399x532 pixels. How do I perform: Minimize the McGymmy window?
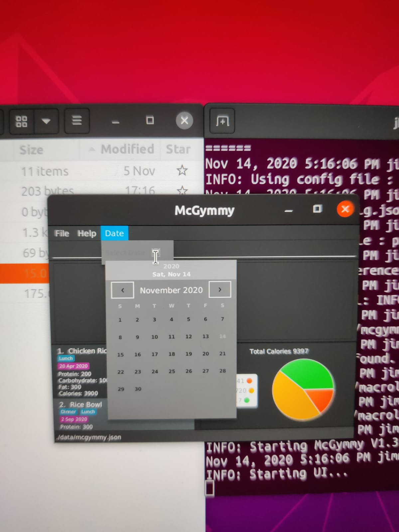tap(289, 210)
